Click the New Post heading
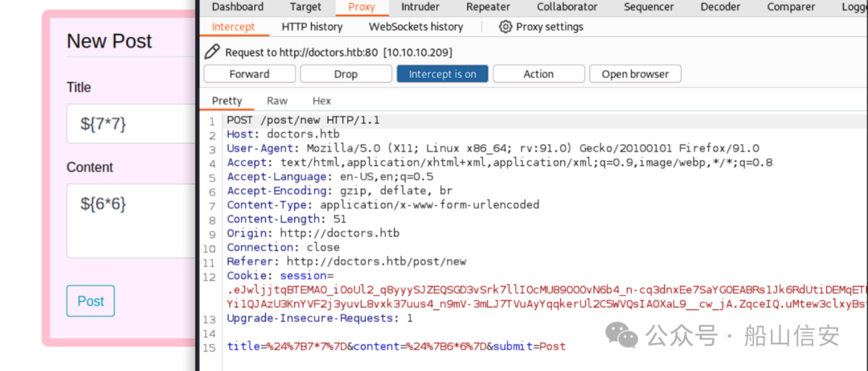The width and height of the screenshot is (868, 371). point(109,42)
